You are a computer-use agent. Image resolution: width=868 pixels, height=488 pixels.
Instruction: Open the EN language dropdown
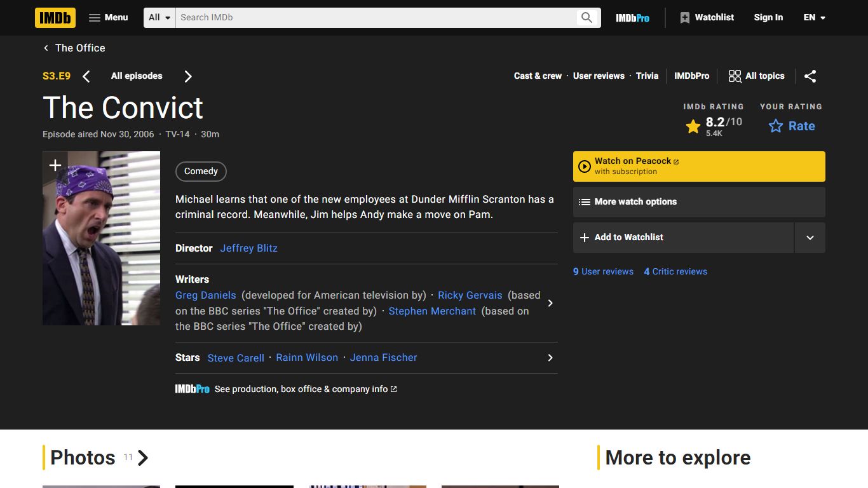click(x=814, y=18)
